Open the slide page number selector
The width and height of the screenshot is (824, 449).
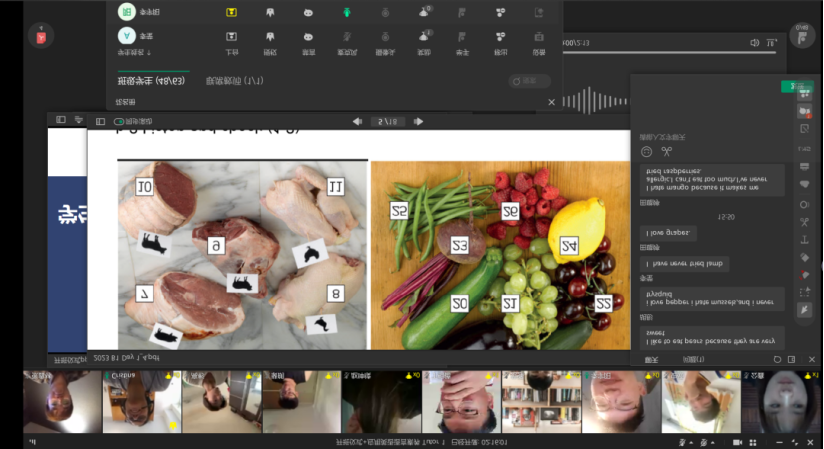pos(387,122)
